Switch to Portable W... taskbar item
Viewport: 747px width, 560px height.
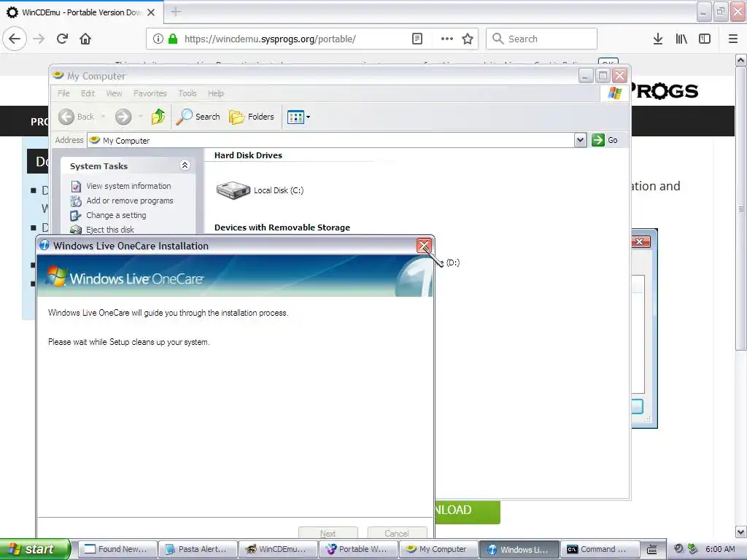pyautogui.click(x=358, y=549)
